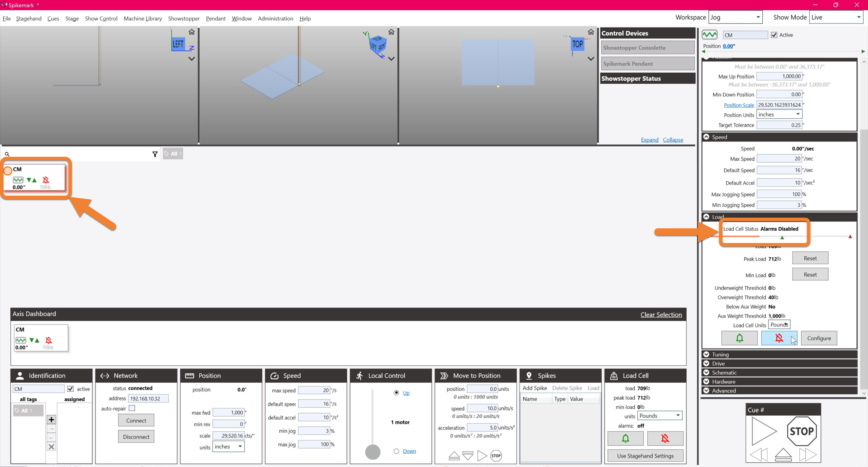Click the Move to Position play arrow

(x=482, y=455)
